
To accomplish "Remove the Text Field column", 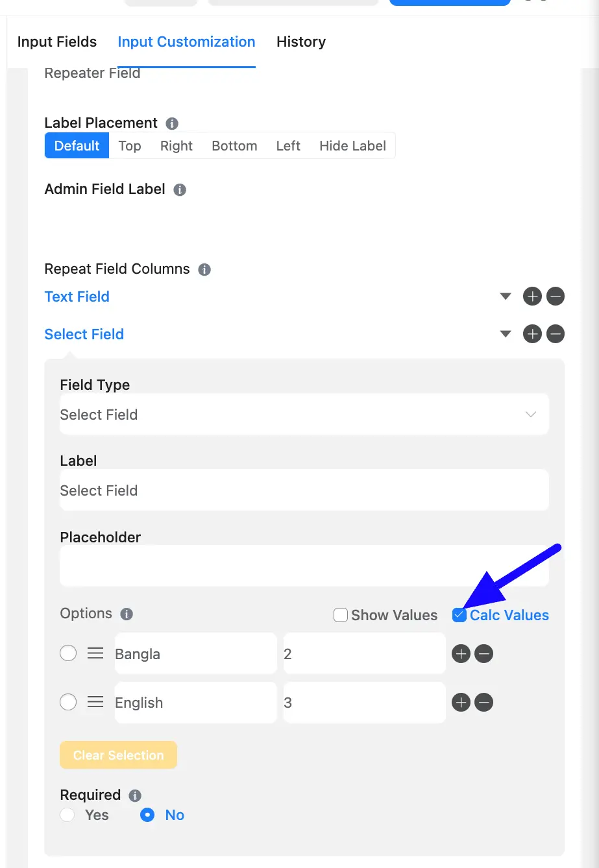I will pyautogui.click(x=556, y=297).
